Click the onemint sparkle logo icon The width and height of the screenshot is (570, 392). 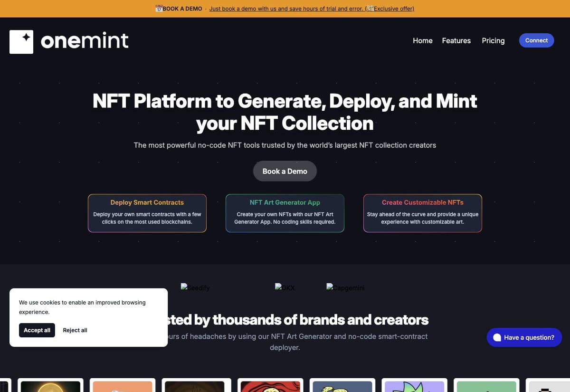(x=21, y=42)
